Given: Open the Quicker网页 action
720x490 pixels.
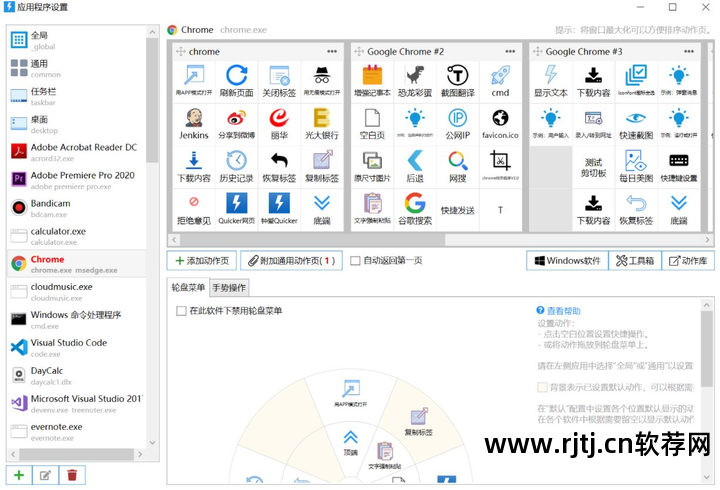Looking at the screenshot, I should (236, 209).
